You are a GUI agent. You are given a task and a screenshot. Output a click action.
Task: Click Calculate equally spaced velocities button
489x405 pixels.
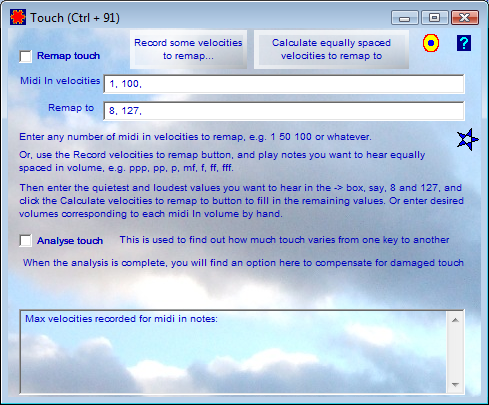point(331,49)
